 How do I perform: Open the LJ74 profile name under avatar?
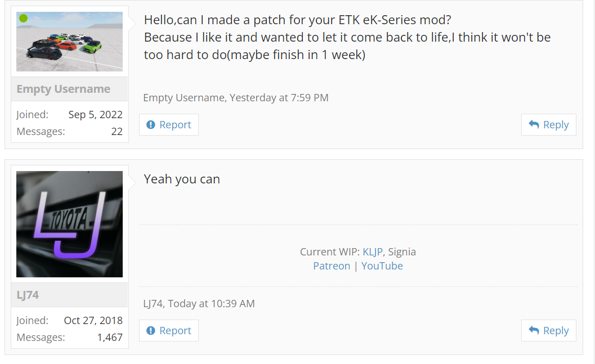(28, 295)
